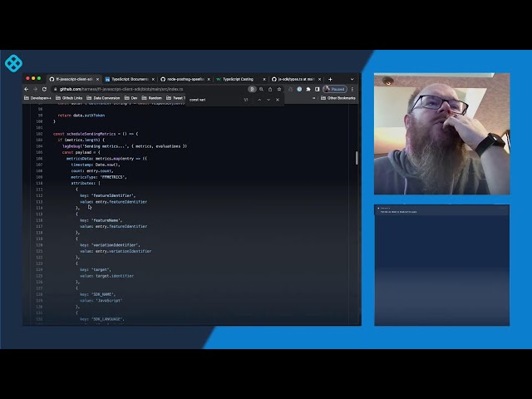This screenshot has height=399, width=532.
Task: Switch to the ff-javascript-client-sdk tab
Action: point(74,79)
